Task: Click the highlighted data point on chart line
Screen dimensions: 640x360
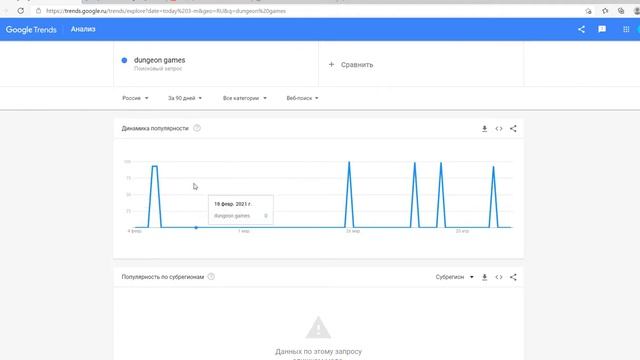Action: pyautogui.click(x=196, y=227)
